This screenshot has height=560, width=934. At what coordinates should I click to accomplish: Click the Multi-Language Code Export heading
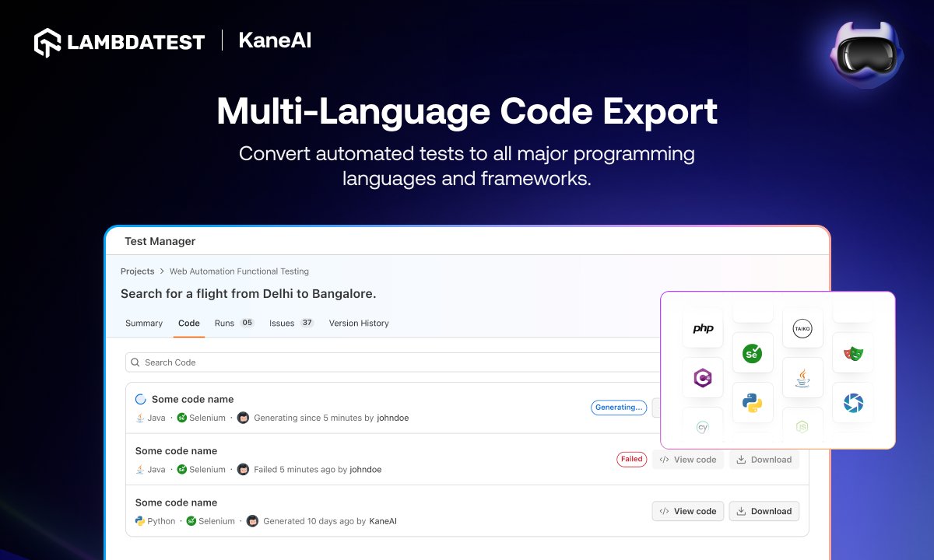(467, 111)
